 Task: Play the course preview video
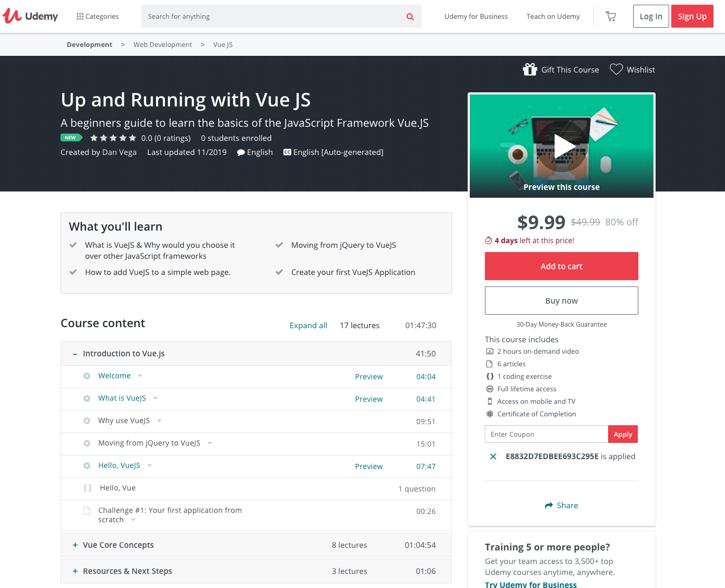tap(562, 146)
